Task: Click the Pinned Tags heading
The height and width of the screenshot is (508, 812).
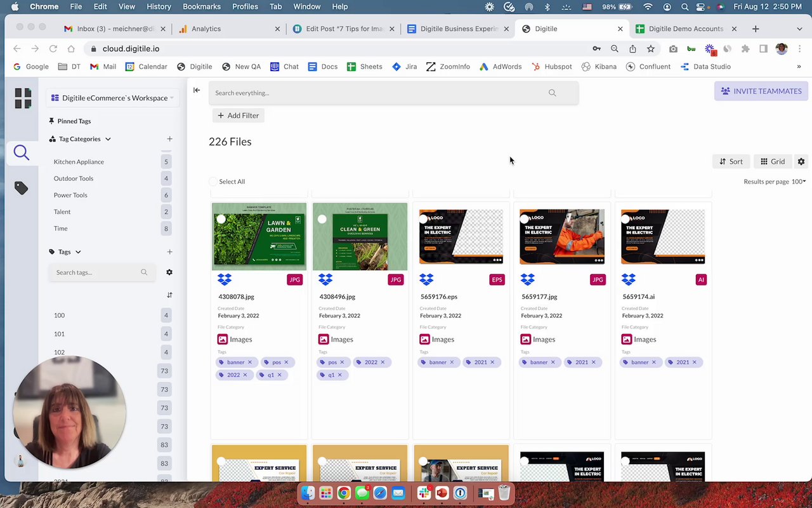Action: pos(70,121)
